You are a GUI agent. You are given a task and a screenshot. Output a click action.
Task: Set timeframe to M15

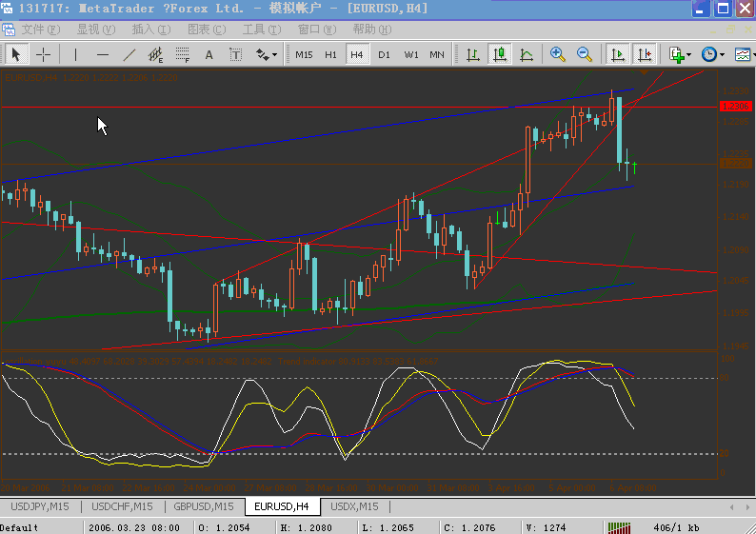click(304, 54)
